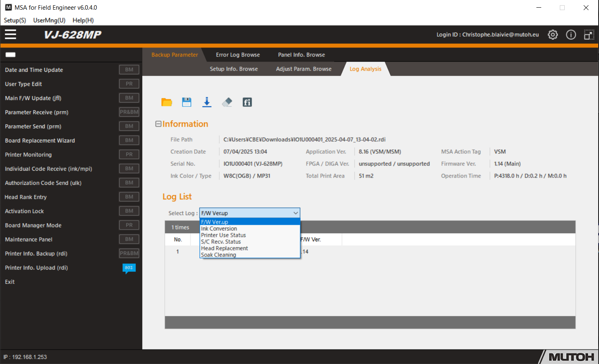The image size is (599, 364).
Task: Open the Select Log combo box
Action: pos(250,213)
